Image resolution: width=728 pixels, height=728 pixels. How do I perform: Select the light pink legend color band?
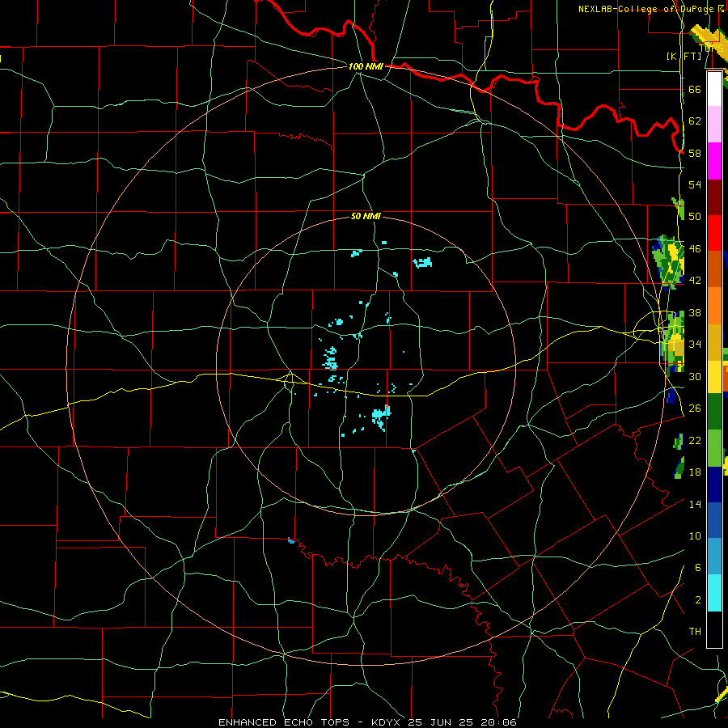714,125
